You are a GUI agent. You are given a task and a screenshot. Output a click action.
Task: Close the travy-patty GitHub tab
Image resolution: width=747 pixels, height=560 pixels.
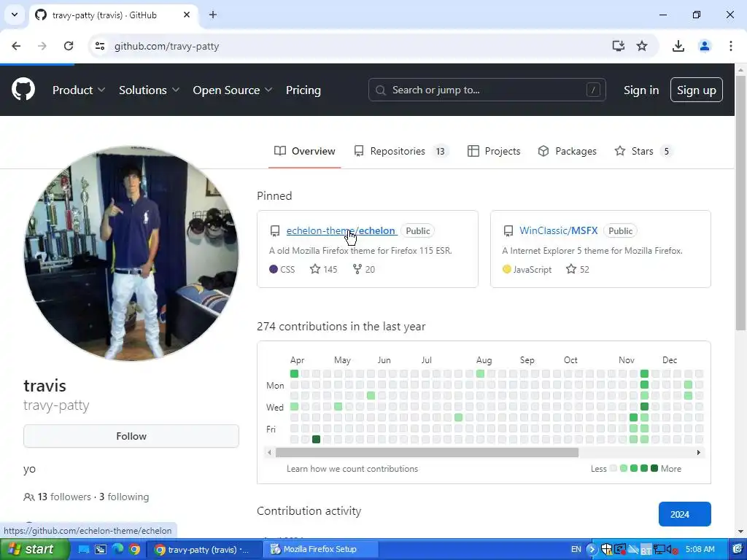pos(187,15)
